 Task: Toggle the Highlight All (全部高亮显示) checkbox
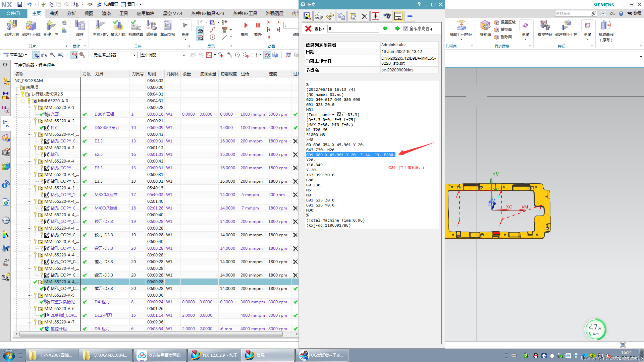pos(406,28)
